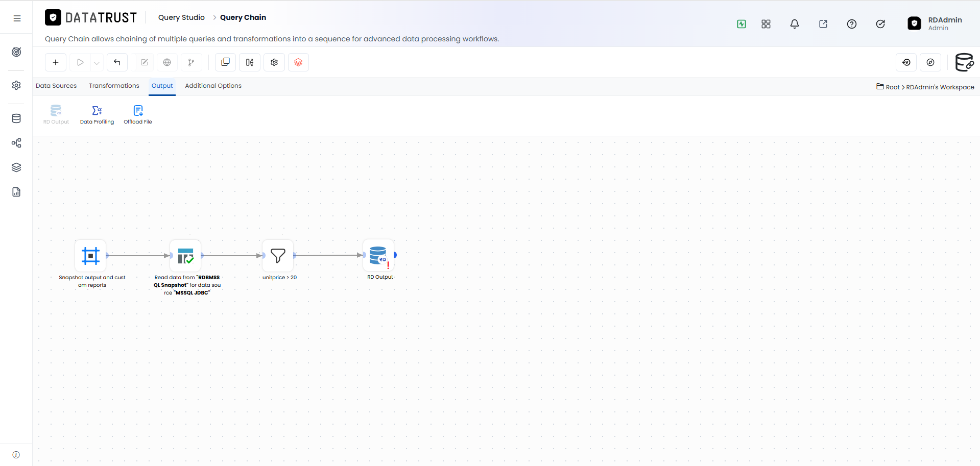Open the hamburger menu in the sidebar
Viewport: 980px width, 466px height.
point(17,18)
